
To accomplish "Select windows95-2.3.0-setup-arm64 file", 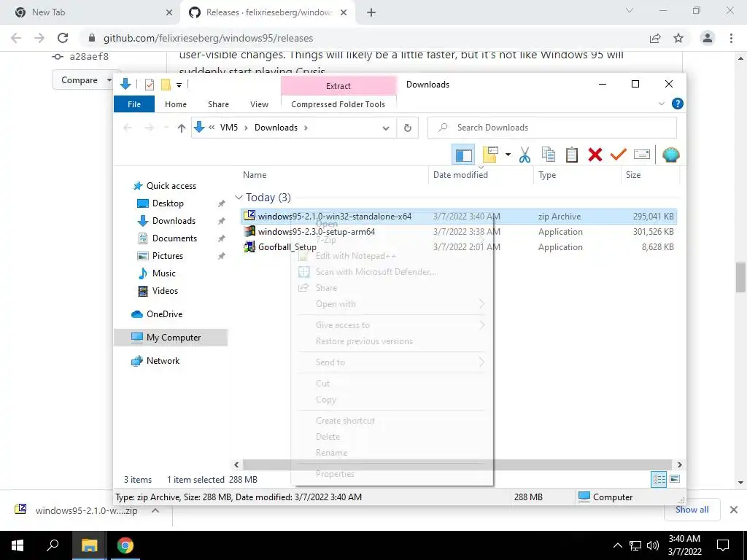I will [x=317, y=231].
